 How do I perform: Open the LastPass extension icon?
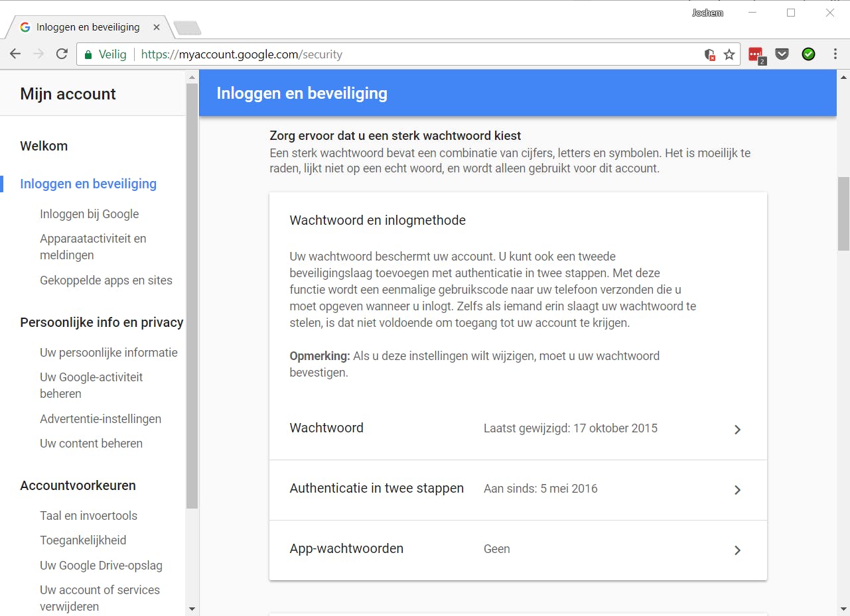[x=756, y=55]
